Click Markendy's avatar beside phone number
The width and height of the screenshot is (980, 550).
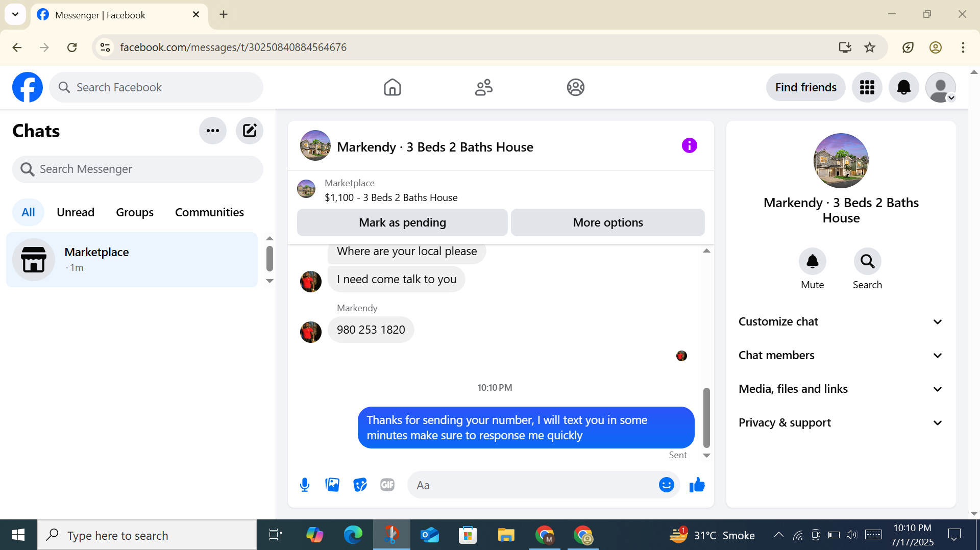pyautogui.click(x=310, y=332)
